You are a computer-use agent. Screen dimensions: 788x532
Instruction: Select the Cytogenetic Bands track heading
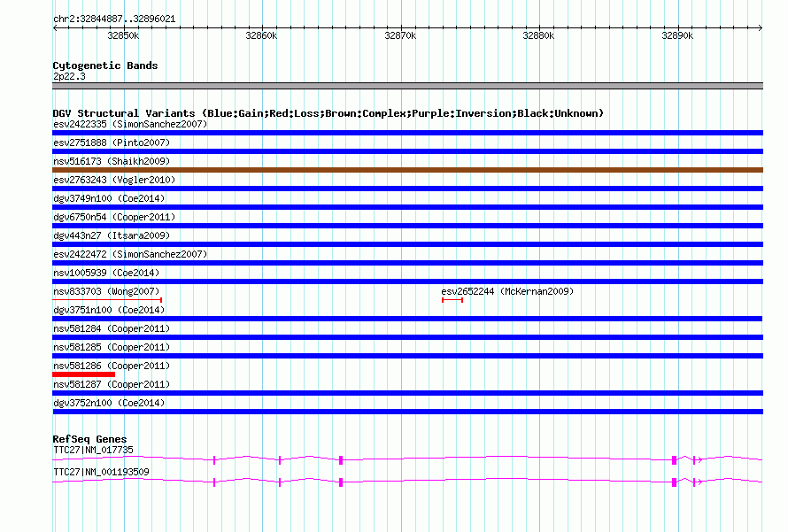click(105, 66)
